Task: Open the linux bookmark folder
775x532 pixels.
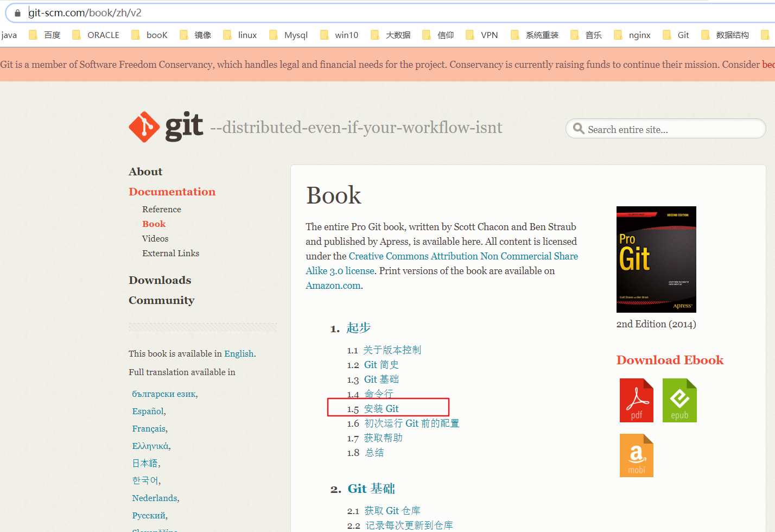Action: [x=240, y=35]
